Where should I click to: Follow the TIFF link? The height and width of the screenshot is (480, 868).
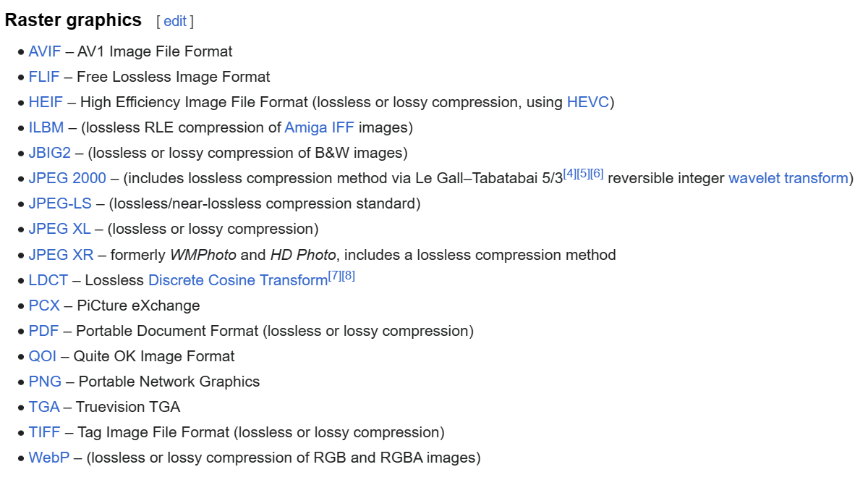pyautogui.click(x=44, y=432)
